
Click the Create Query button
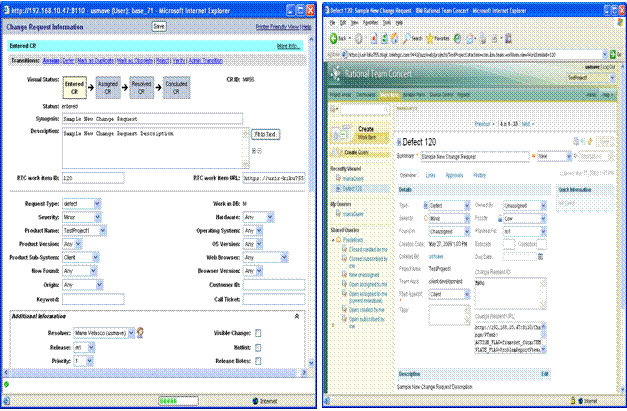point(360,152)
